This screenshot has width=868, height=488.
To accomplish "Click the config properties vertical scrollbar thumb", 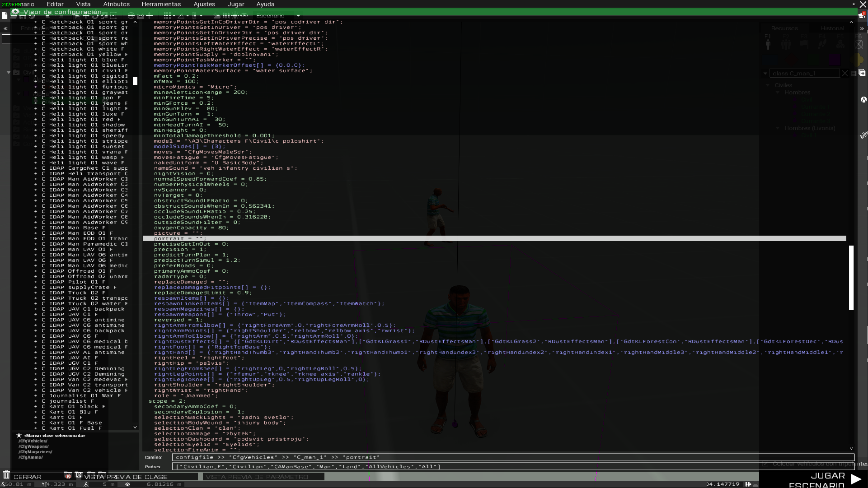I will [x=851, y=278].
